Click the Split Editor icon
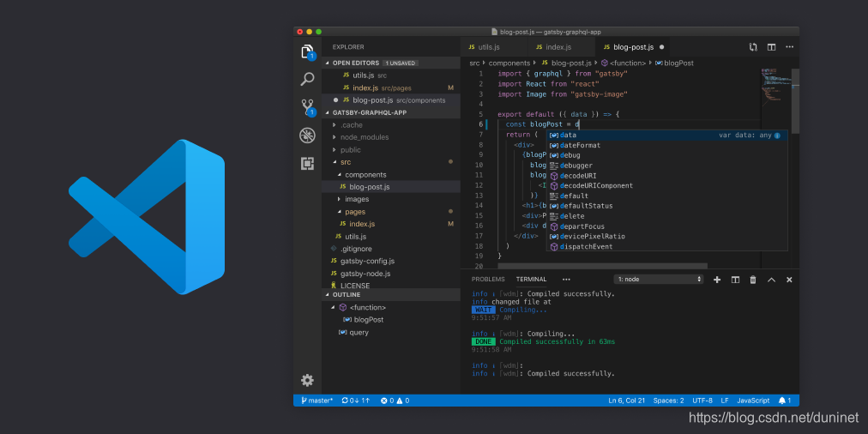 coord(771,47)
